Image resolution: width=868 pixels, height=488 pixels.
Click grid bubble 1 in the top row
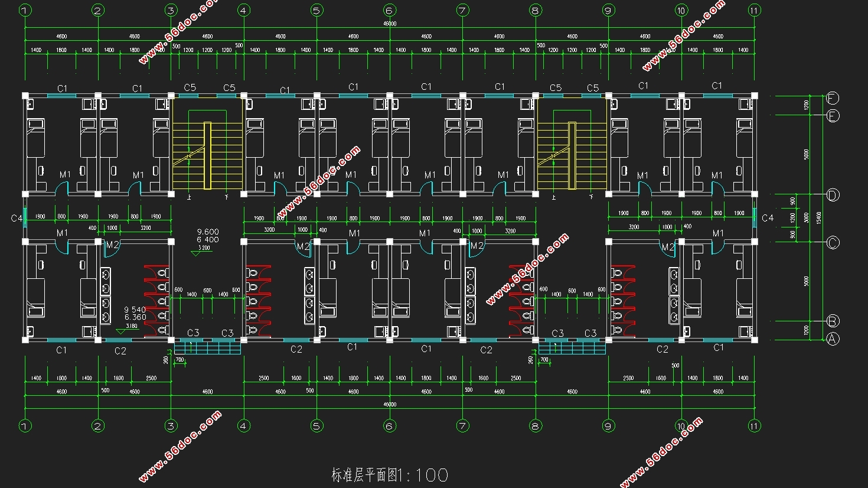pos(25,10)
